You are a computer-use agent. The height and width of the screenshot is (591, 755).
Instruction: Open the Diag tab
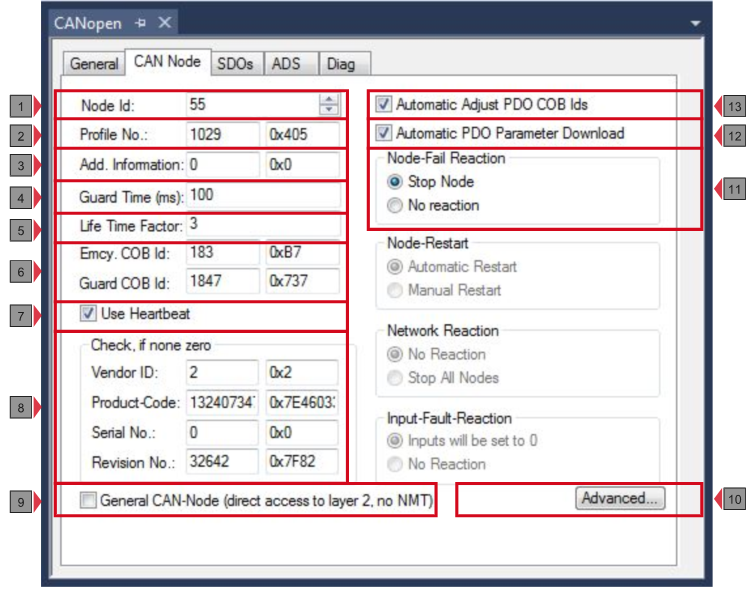[x=341, y=64]
